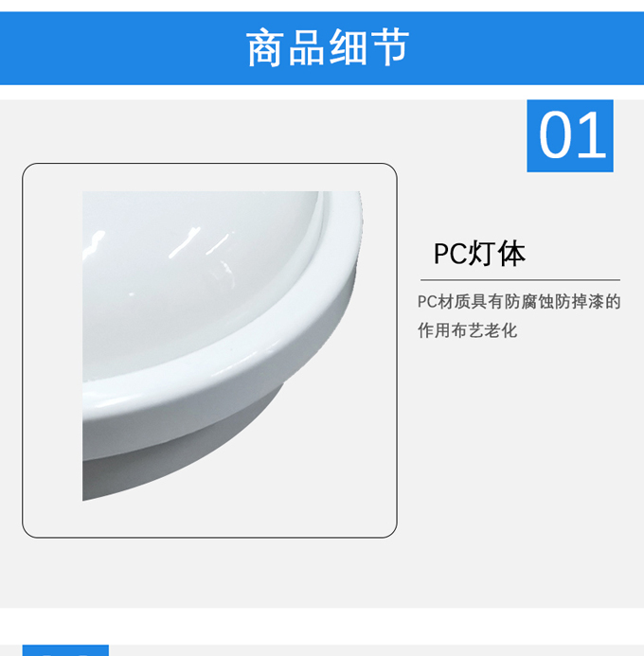
Task: Click the digit 1 in number badge
Action: pos(592,135)
